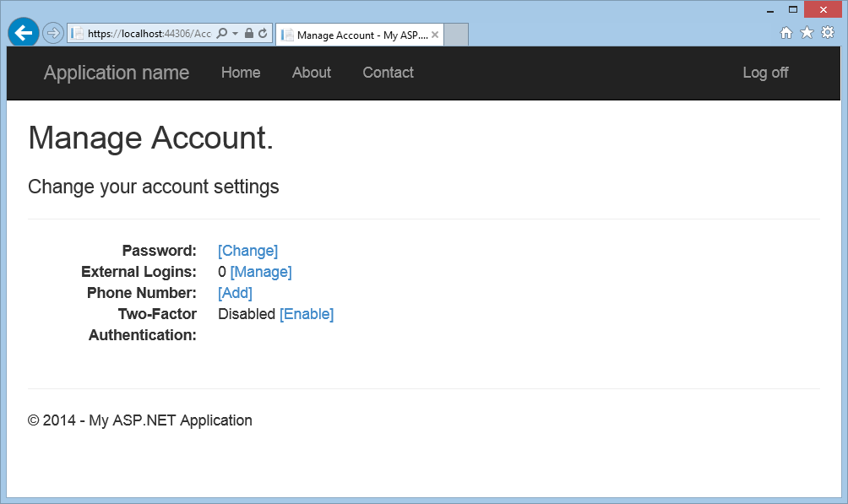Add a phone number
Viewport: 848px width, 504px height.
tap(235, 293)
